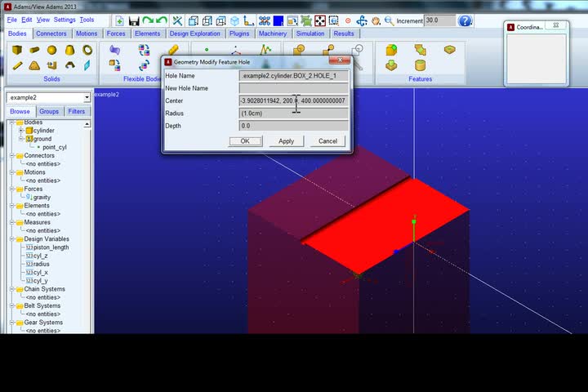Open the Tools menu

(x=87, y=20)
